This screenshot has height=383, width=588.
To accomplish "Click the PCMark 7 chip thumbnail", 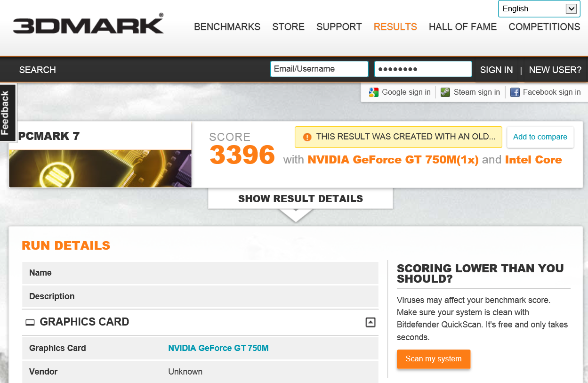I will (x=100, y=169).
